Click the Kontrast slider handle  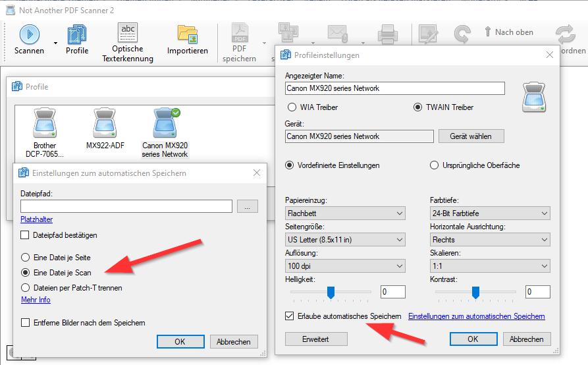click(x=475, y=293)
